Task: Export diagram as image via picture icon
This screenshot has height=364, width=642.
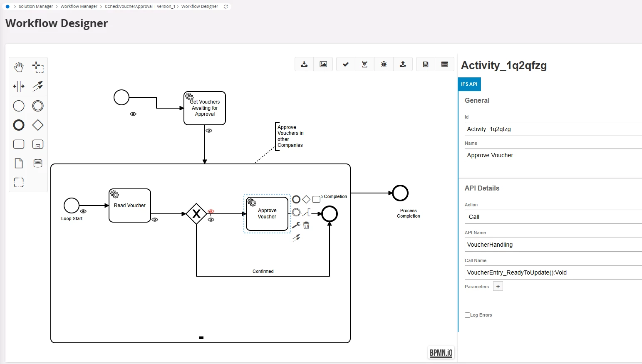Action: pos(323,64)
